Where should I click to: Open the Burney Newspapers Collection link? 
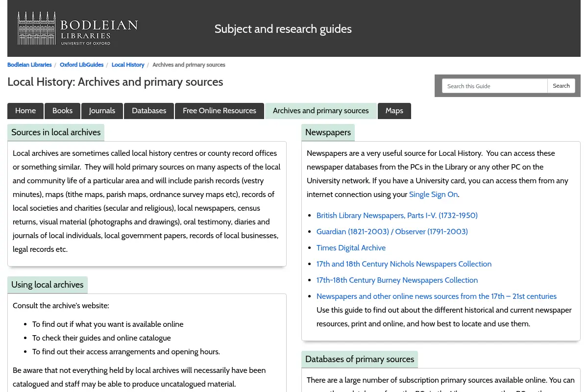pyautogui.click(x=397, y=280)
